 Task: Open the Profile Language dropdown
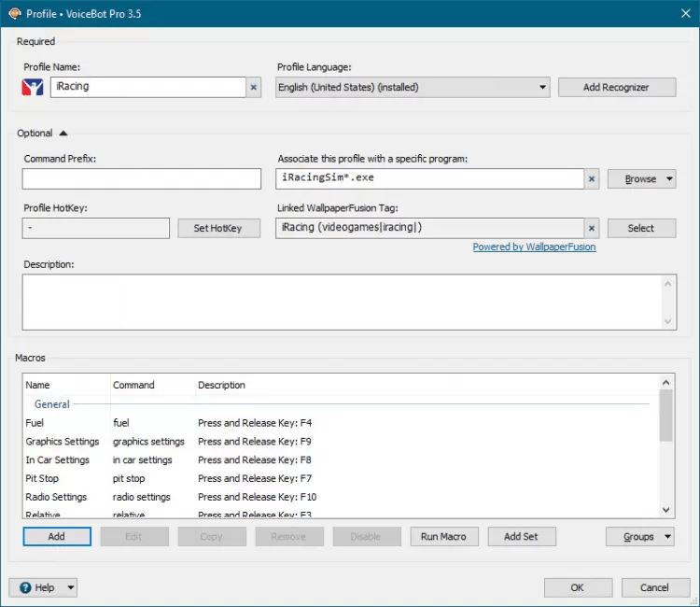[x=542, y=88]
